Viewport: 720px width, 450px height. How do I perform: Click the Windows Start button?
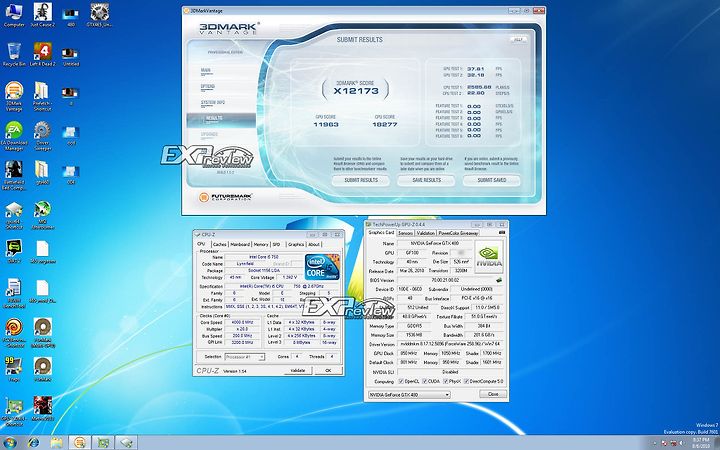tap(9, 443)
